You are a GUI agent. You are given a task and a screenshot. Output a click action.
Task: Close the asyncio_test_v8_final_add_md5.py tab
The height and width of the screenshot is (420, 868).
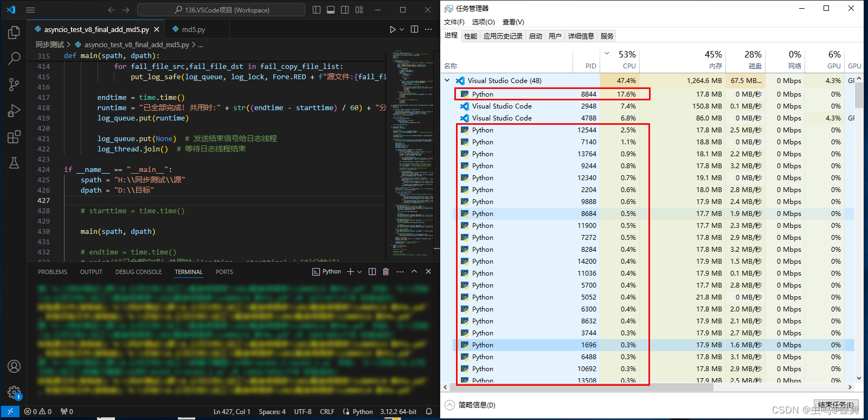157,29
